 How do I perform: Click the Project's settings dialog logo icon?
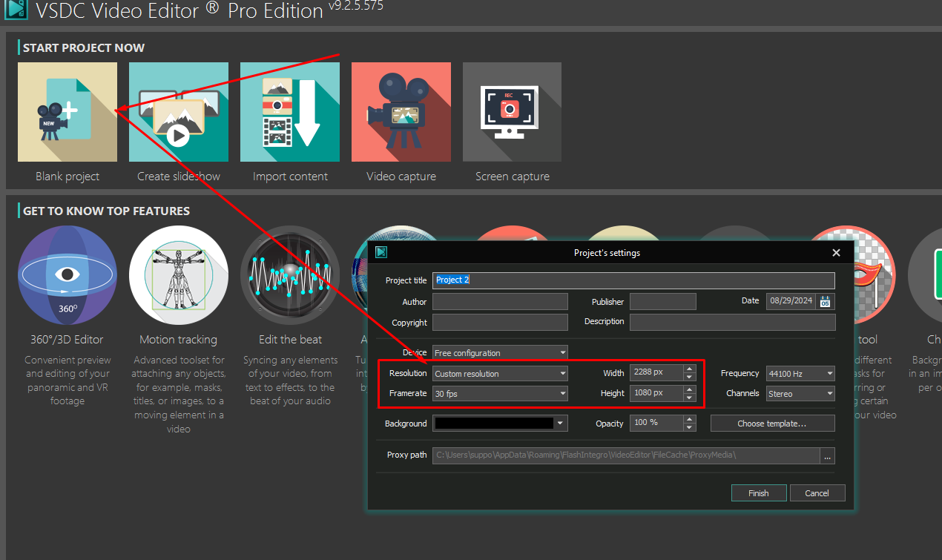click(x=381, y=252)
